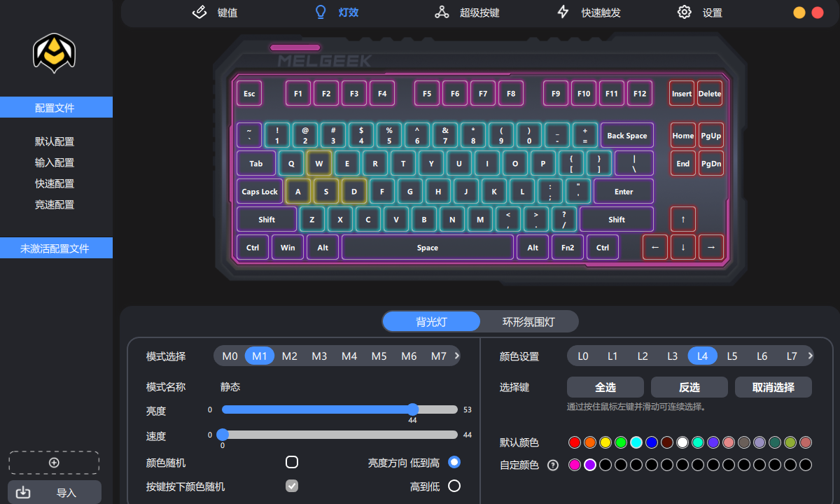Enable the 颜色随机 checkbox

[x=292, y=462]
